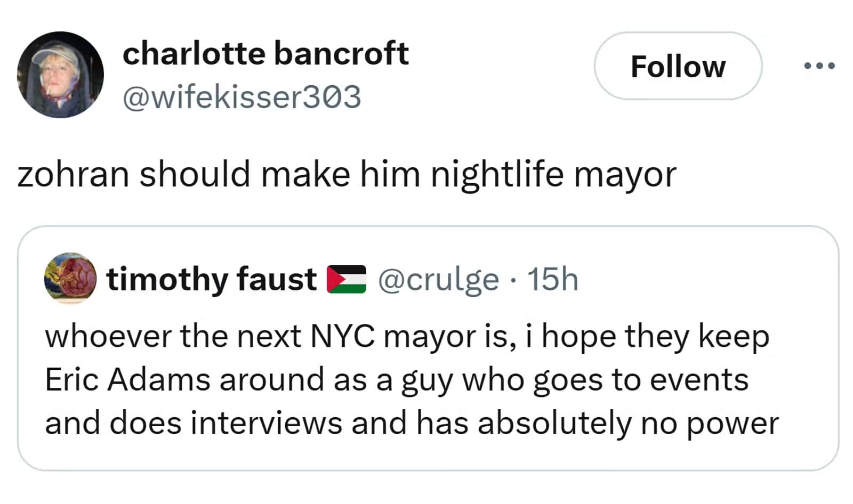Click the word "zohran" in the tweet
The height and width of the screenshot is (504, 853).
73,175
